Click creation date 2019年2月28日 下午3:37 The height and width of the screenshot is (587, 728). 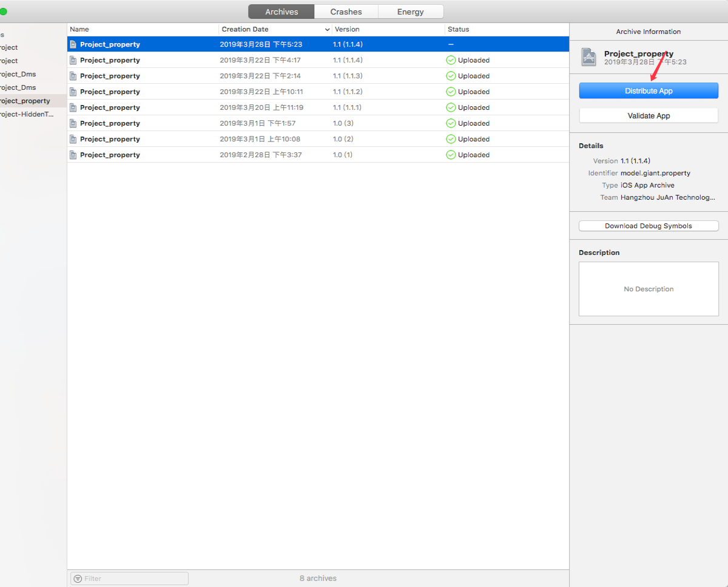[261, 155]
